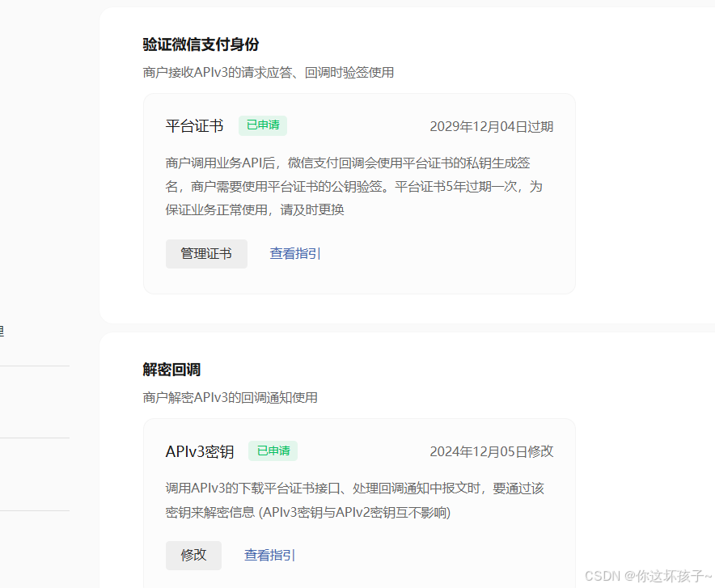
Task: Click the 验证微信支付身份 heading
Action: pos(201,44)
